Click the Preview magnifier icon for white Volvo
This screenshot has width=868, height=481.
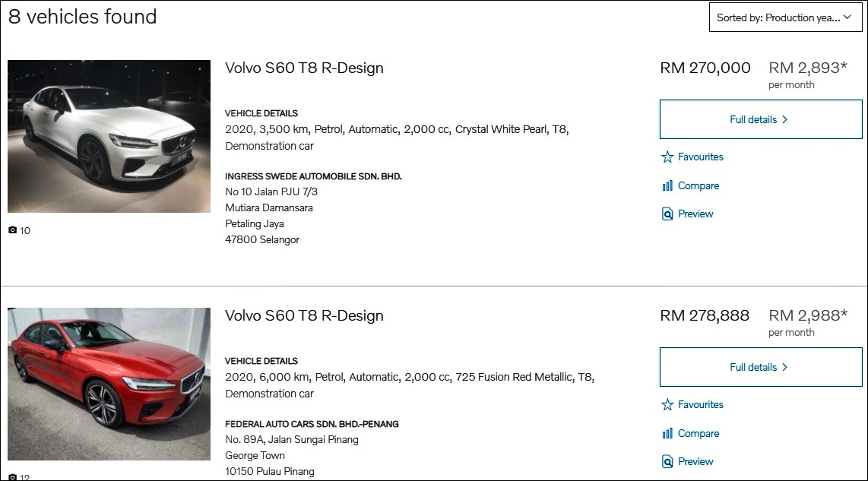667,214
